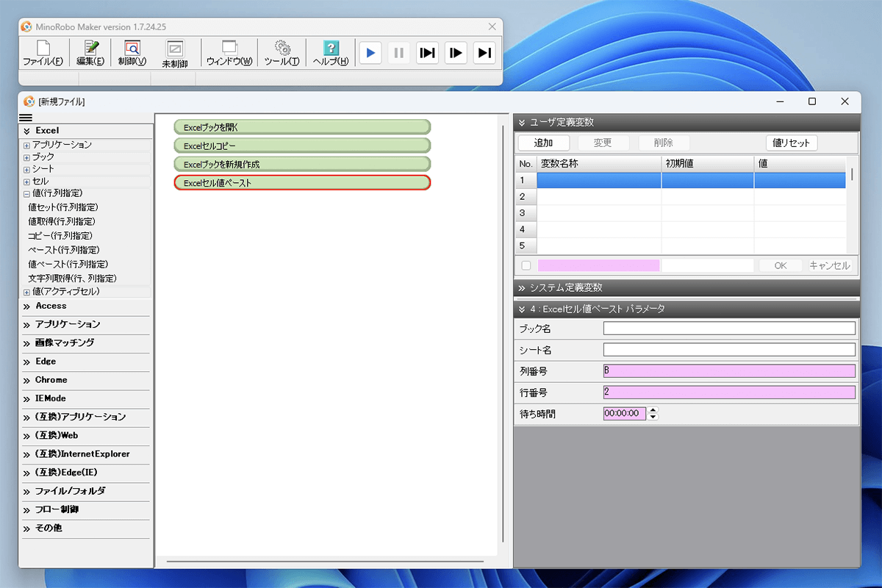Click the 列番号 input field
882x588 pixels.
[x=729, y=371]
